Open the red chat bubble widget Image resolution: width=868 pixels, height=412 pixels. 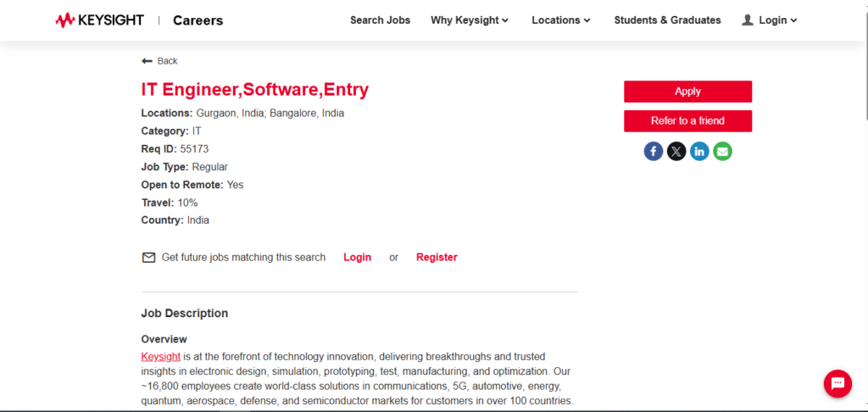[x=837, y=383]
